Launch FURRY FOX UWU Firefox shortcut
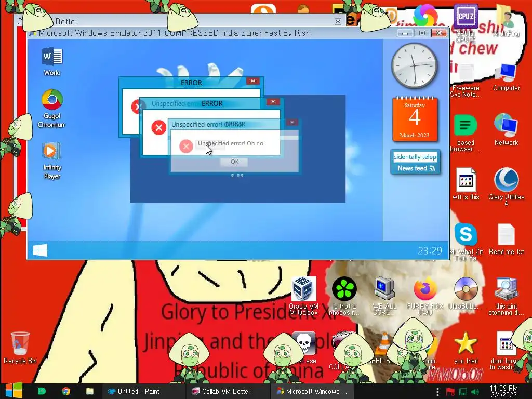The height and width of the screenshot is (399, 532). point(425,296)
